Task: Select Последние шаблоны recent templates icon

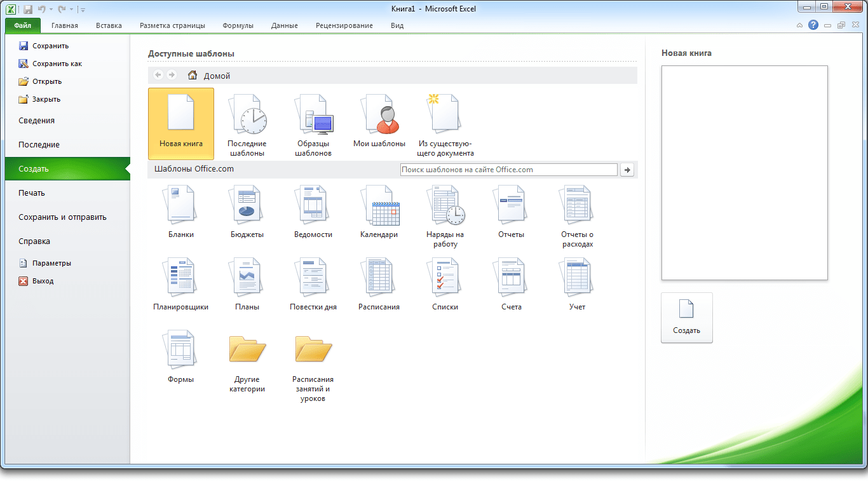Action: [247, 116]
